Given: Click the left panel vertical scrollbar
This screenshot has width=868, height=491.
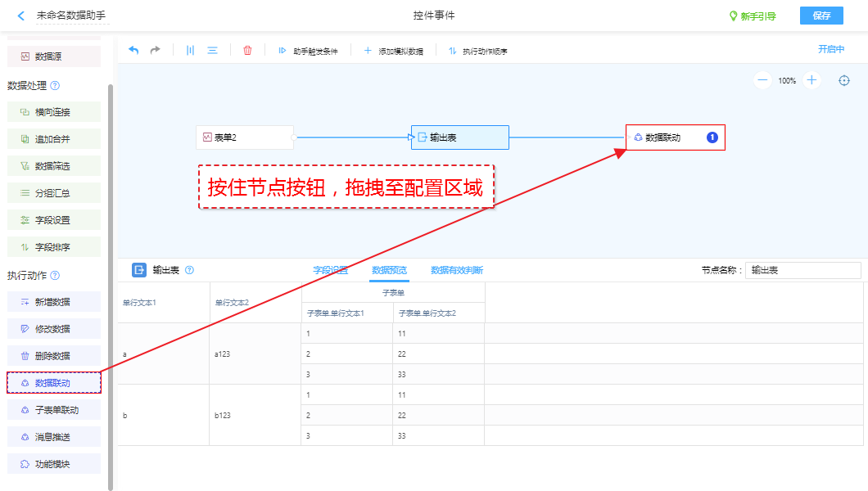Looking at the screenshot, I should pos(111,286).
